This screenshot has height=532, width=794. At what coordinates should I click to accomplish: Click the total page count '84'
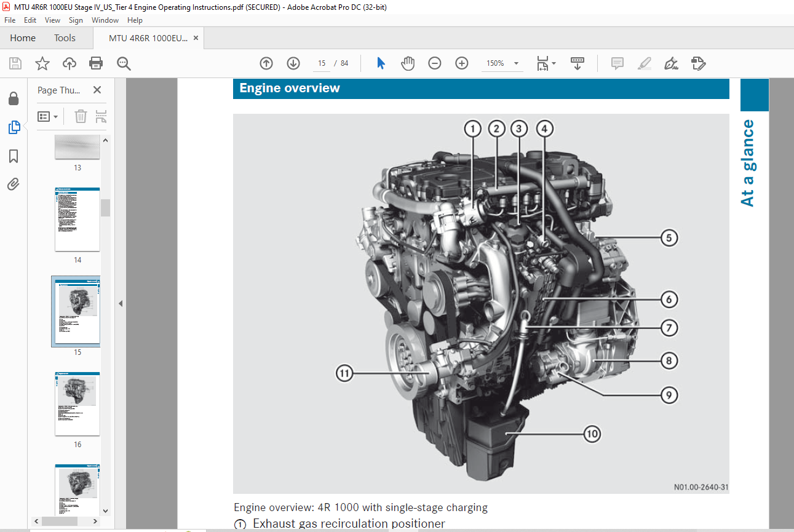(x=344, y=63)
